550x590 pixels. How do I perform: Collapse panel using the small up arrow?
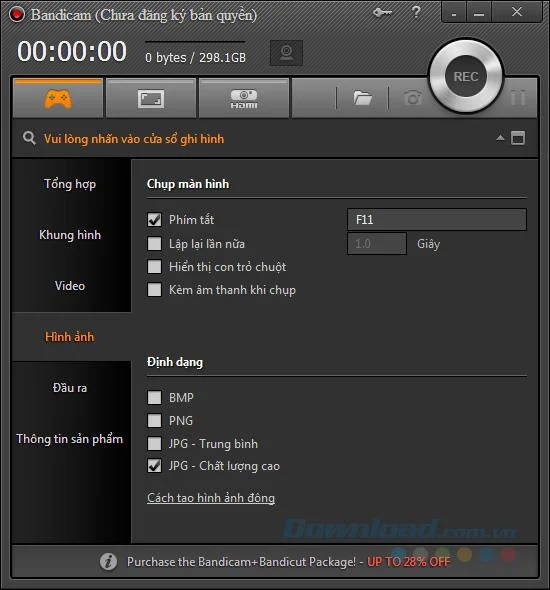point(500,138)
